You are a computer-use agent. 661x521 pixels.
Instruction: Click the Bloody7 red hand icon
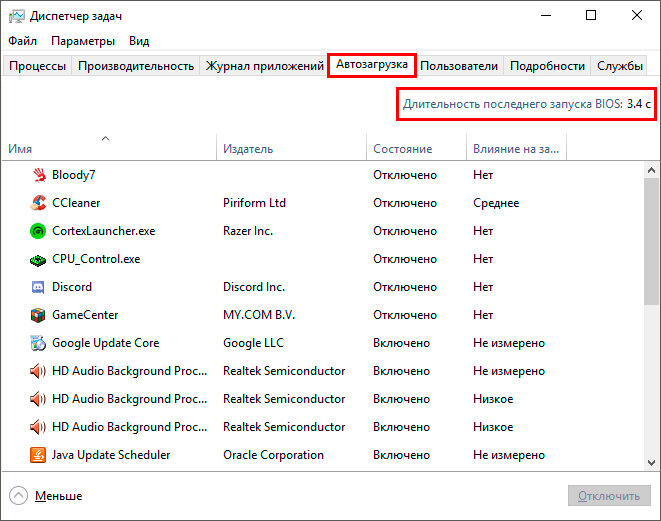pos(39,175)
